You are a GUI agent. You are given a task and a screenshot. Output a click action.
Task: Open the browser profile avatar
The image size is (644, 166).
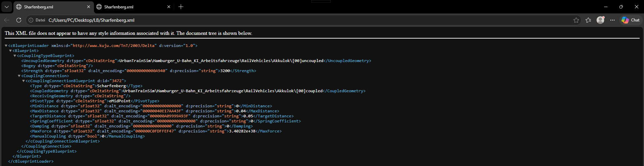tap(600, 20)
